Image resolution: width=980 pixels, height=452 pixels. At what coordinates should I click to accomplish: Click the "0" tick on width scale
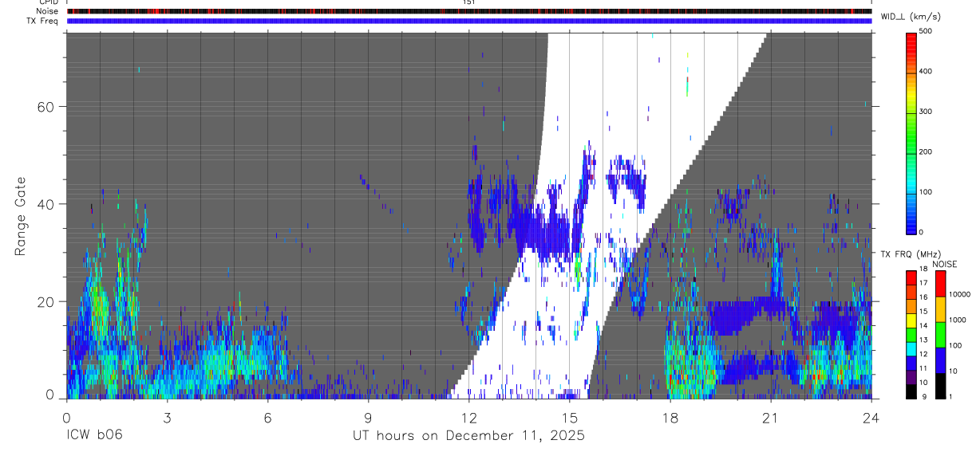tap(923, 232)
